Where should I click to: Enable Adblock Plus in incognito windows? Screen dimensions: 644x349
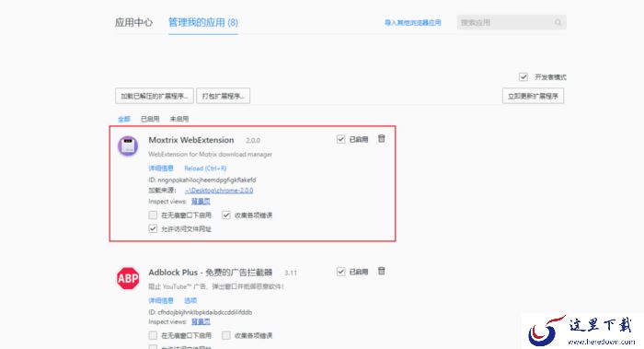pyautogui.click(x=153, y=335)
